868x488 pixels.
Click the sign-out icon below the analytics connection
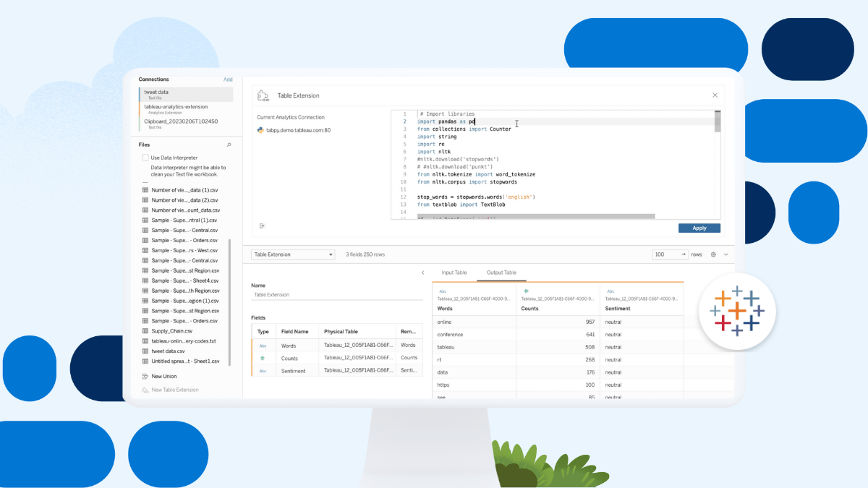262,226
